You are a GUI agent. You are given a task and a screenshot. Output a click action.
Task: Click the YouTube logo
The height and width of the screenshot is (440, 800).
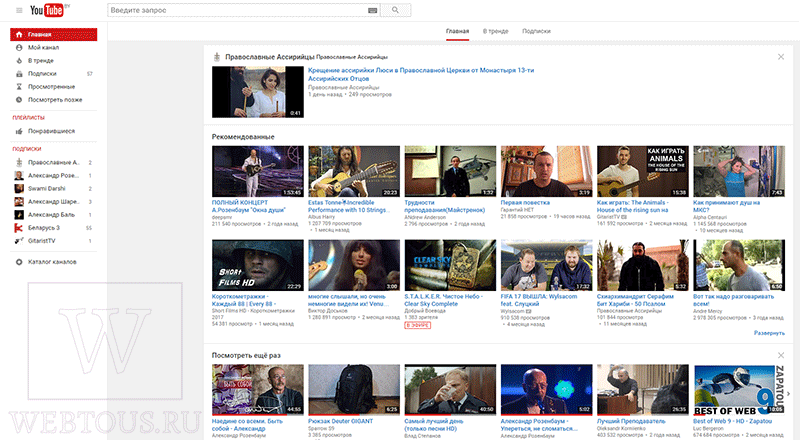(x=49, y=10)
